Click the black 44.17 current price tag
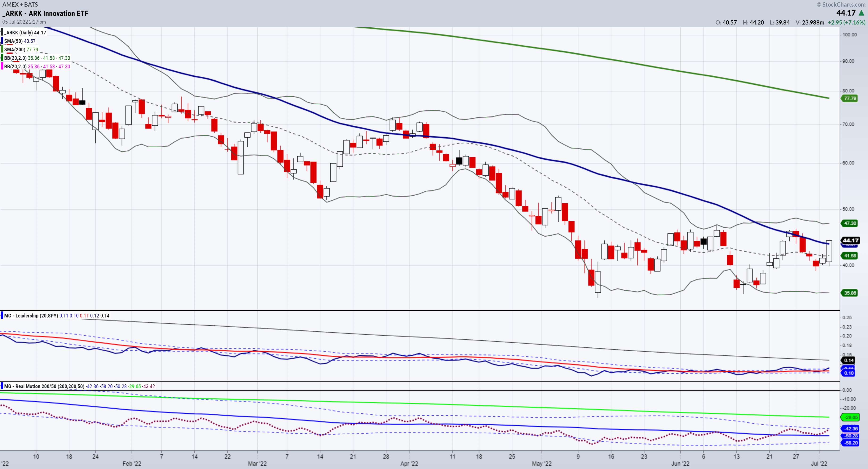 click(x=851, y=240)
